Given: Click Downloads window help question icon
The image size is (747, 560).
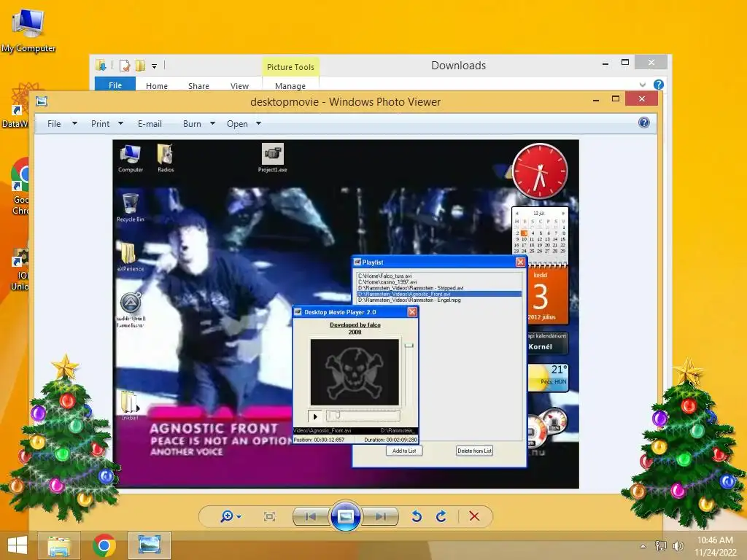Looking at the screenshot, I should click(x=659, y=85).
